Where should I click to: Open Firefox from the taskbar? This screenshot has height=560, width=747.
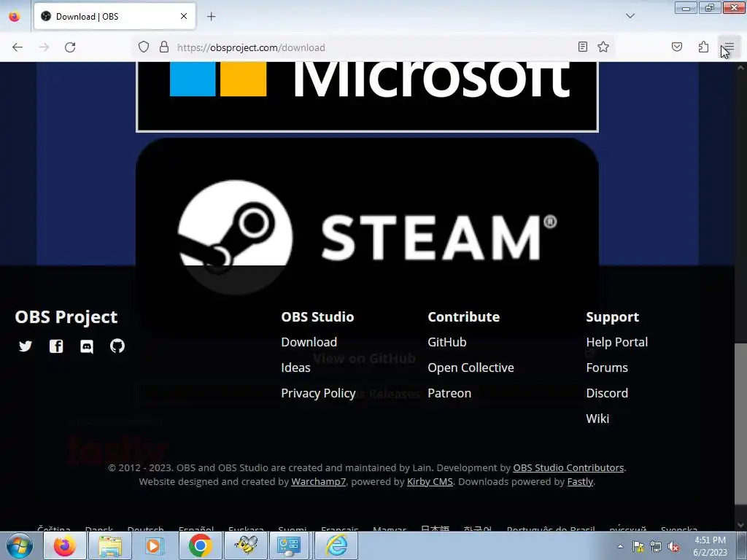(64, 545)
